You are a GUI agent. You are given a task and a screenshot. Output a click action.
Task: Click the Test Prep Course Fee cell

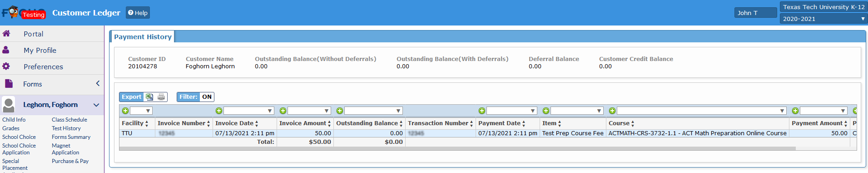click(x=573, y=133)
